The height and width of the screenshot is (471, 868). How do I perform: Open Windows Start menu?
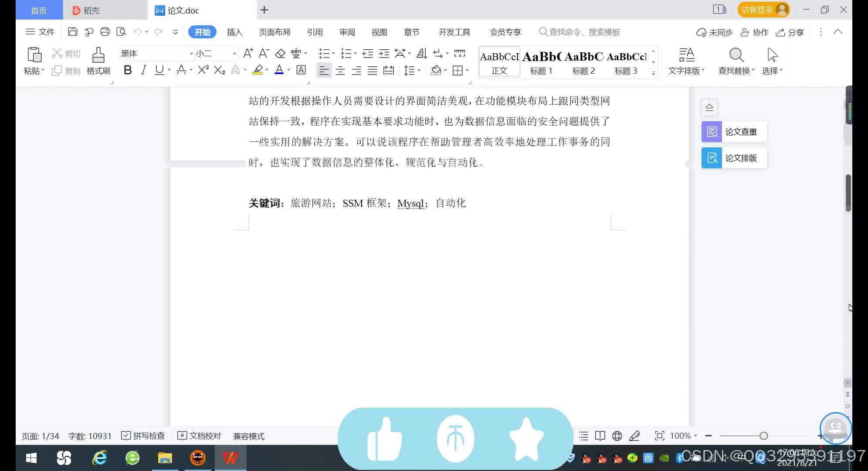(31, 458)
